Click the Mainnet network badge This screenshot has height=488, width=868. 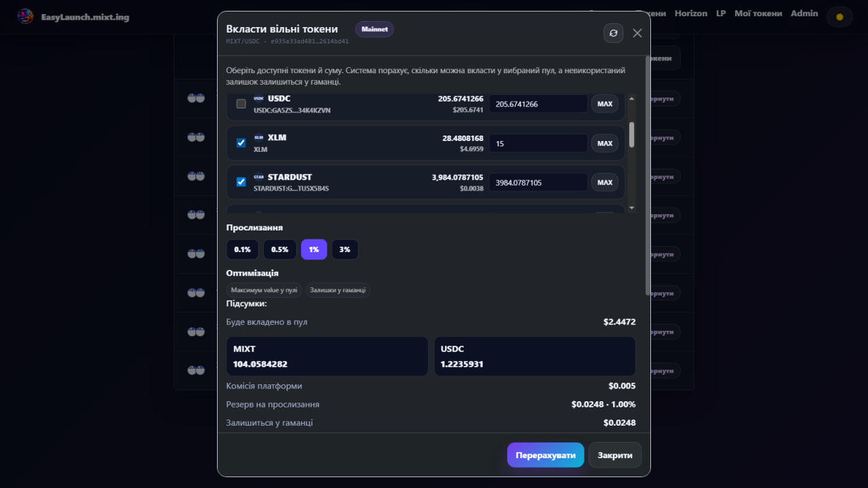[x=374, y=29]
